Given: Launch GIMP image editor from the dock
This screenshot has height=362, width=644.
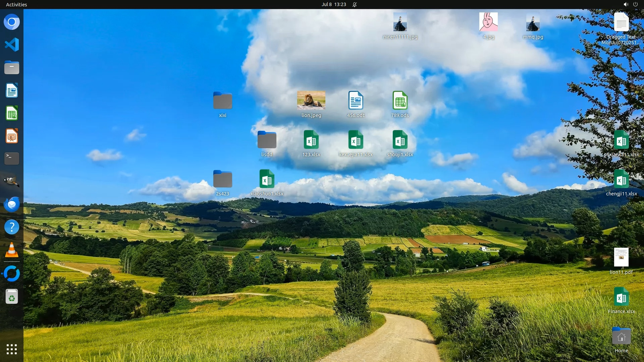Looking at the screenshot, I should pyautogui.click(x=12, y=181).
